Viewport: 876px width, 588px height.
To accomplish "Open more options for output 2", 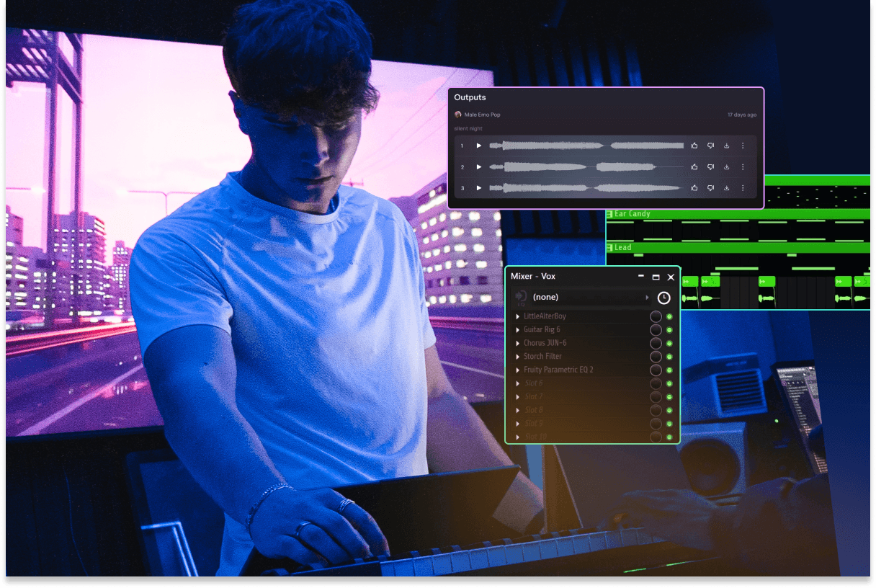I will 743,166.
